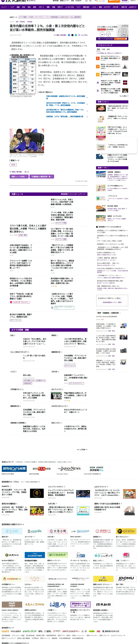Open 読売中高生新聞 media logo

click(x=41, y=469)
